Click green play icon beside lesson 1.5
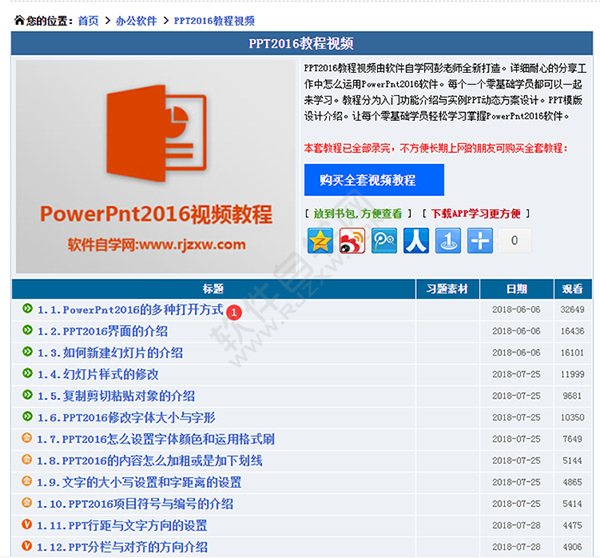The image size is (600, 558). click(27, 394)
